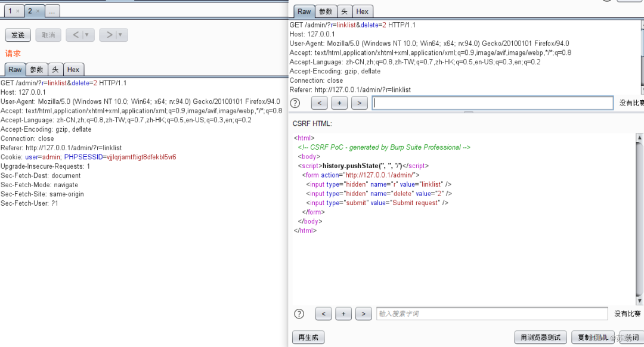Open the 参数 tab in left request panel
Screen dimensions: 644x347
36,69
